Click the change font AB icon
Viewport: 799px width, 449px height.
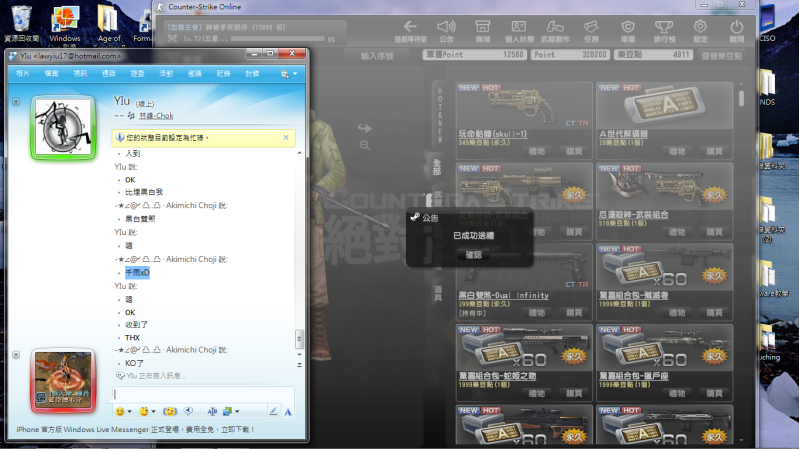point(212,411)
